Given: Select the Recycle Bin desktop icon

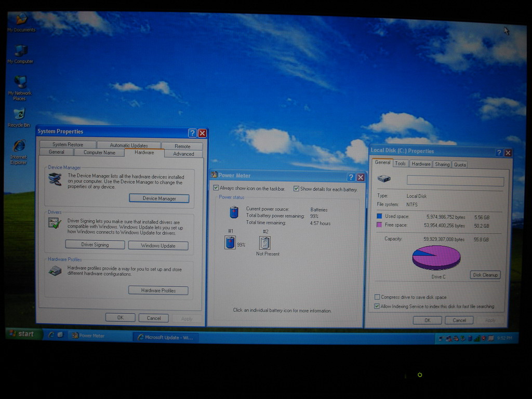Looking at the screenshot, I should (19, 118).
